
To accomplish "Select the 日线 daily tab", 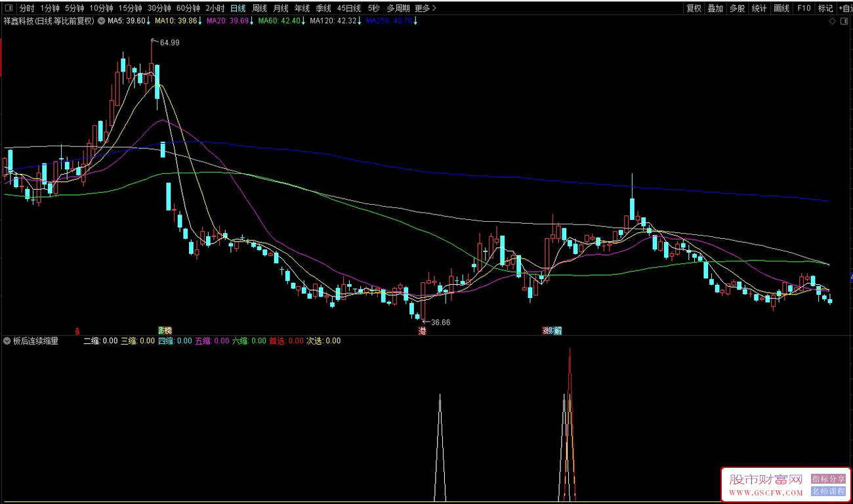I will 238,9.
